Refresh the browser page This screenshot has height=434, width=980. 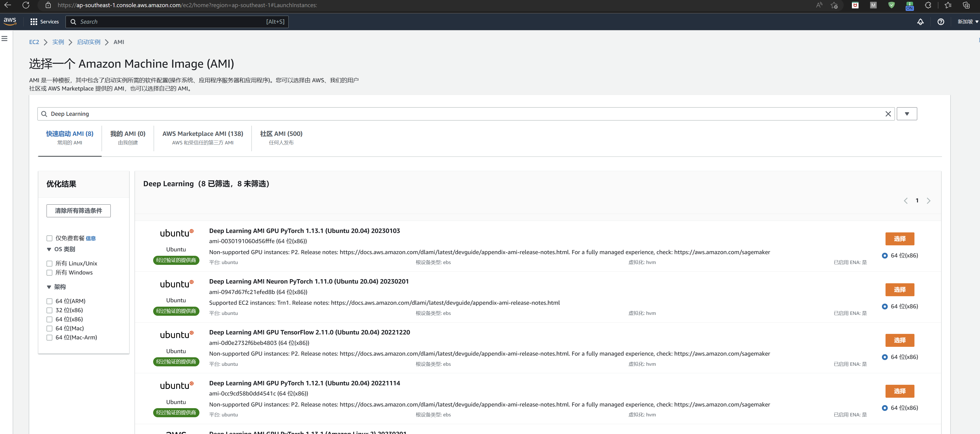point(26,5)
